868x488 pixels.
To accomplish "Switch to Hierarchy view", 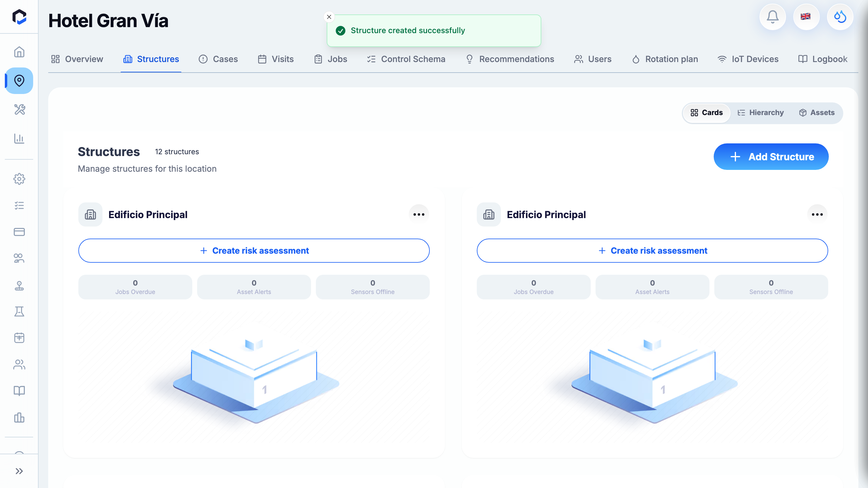I will click(760, 113).
